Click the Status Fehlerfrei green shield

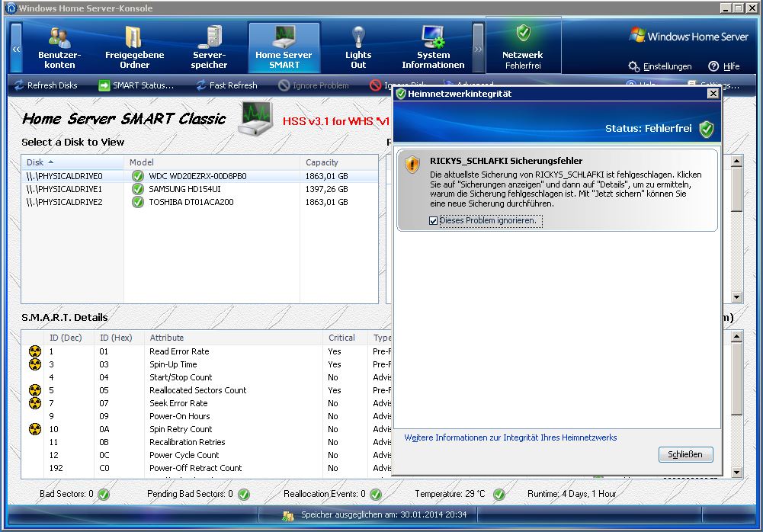(706, 129)
